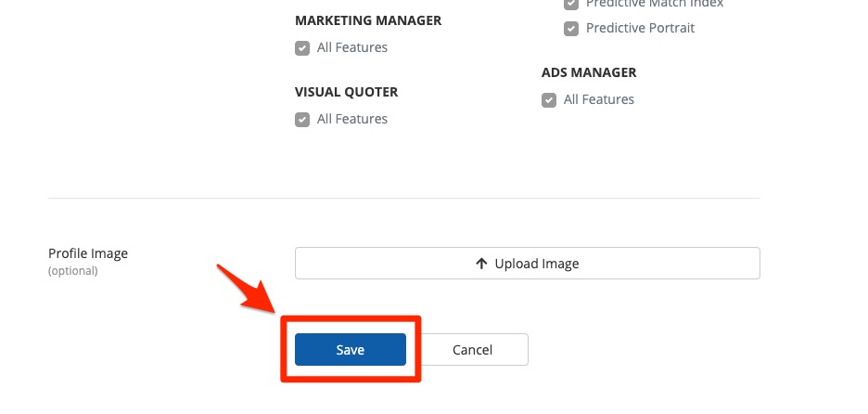Viewport: 868px width, 414px height.
Task: Click All Features label under Marketing Manager
Action: [x=352, y=47]
